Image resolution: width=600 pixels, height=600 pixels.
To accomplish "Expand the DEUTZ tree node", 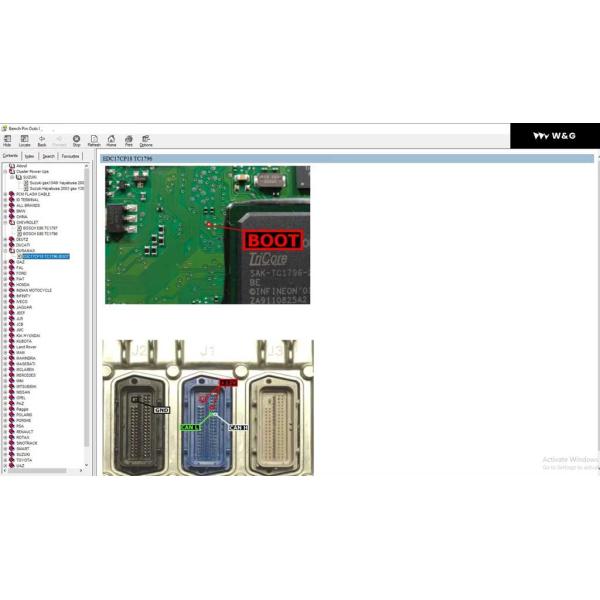I will pyautogui.click(x=5, y=239).
